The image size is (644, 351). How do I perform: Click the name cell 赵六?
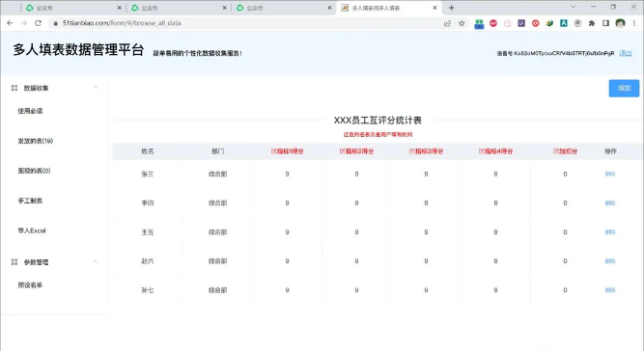(x=148, y=261)
